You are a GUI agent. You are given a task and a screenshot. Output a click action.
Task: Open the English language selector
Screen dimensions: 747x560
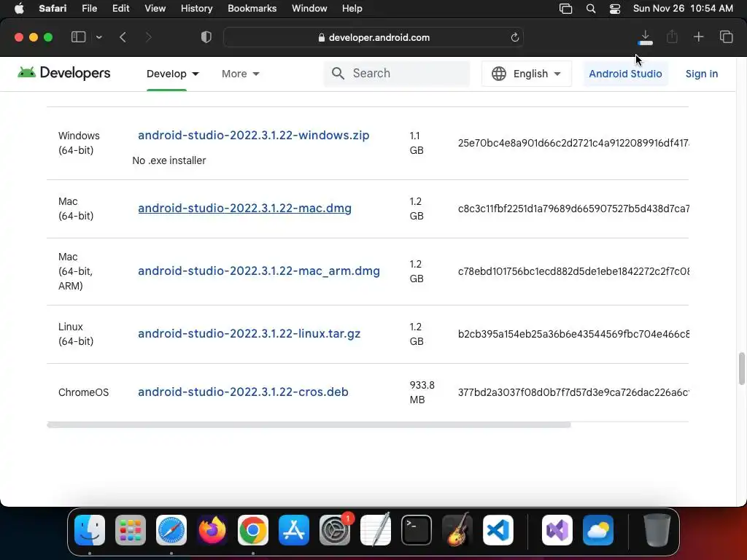point(527,74)
